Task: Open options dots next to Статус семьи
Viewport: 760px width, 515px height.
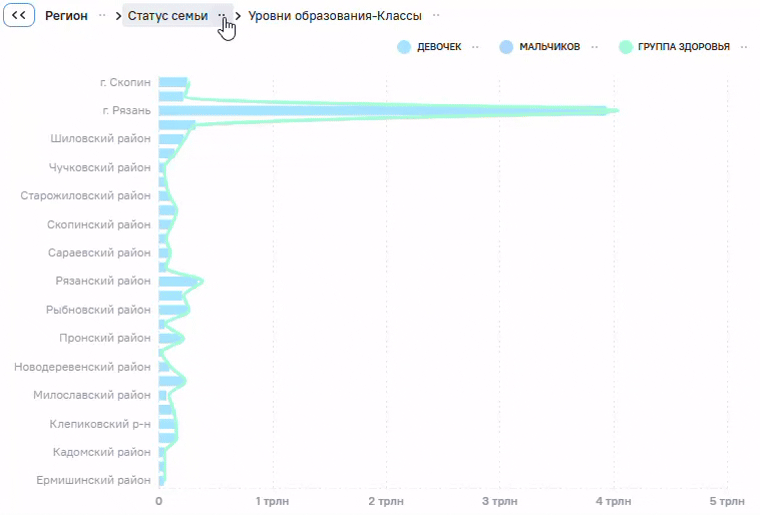Action: [x=222, y=16]
